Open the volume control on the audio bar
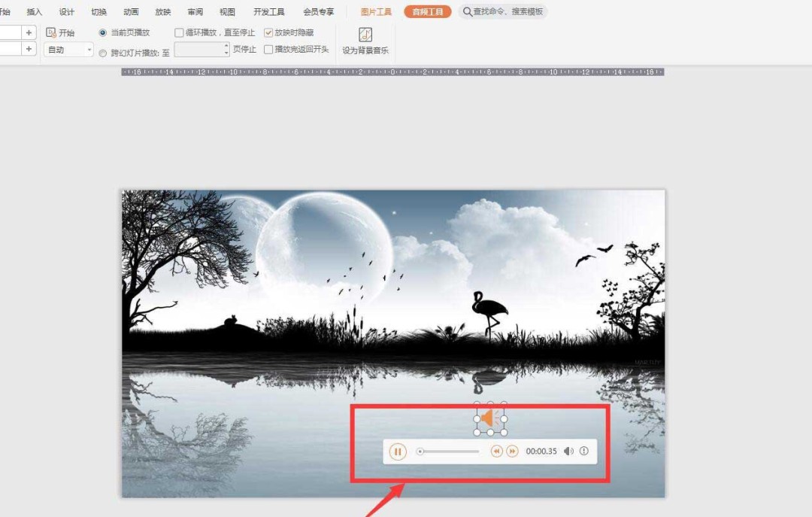Screen dimensions: 812x517 tap(569, 451)
